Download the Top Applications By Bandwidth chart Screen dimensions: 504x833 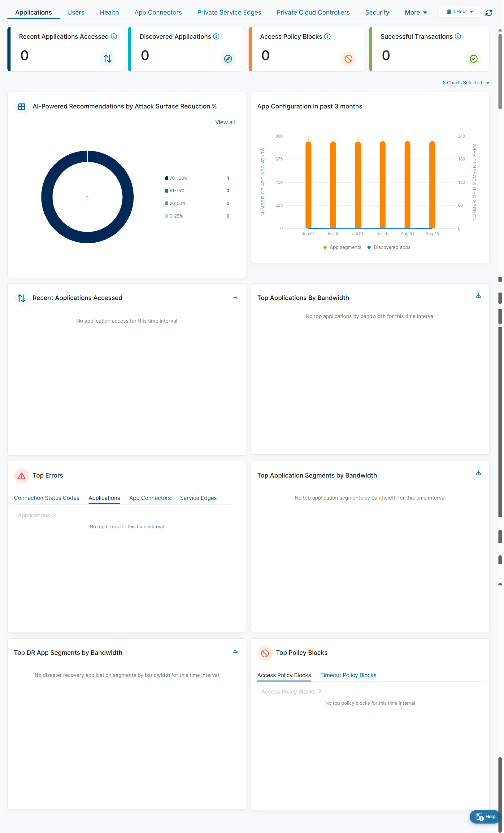tap(478, 296)
